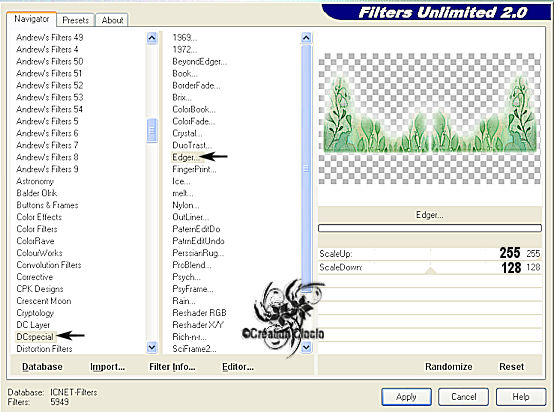Click the category list scroll-down arrow
The height and width of the screenshot is (412, 554).
click(152, 347)
